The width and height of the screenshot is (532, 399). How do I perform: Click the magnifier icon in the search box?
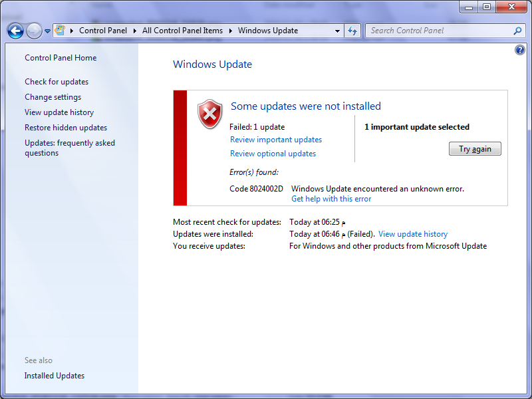point(517,31)
